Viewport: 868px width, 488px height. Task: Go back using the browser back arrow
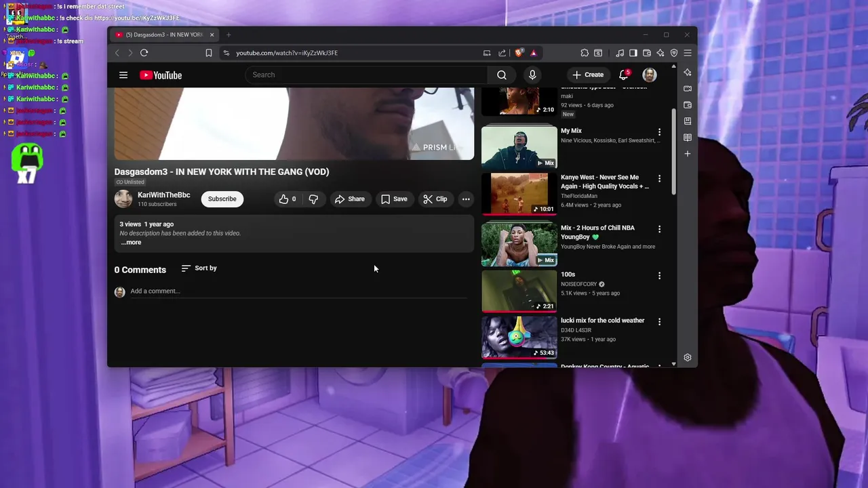(117, 53)
